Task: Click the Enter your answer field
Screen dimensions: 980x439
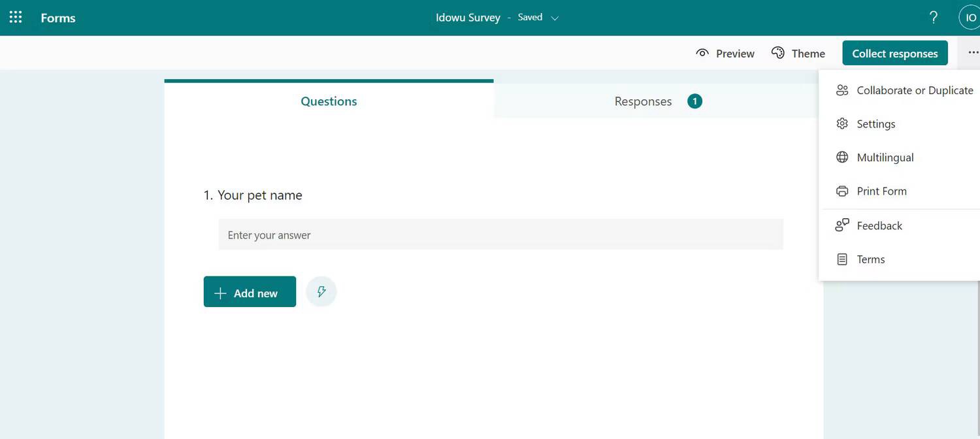Action: [500, 235]
